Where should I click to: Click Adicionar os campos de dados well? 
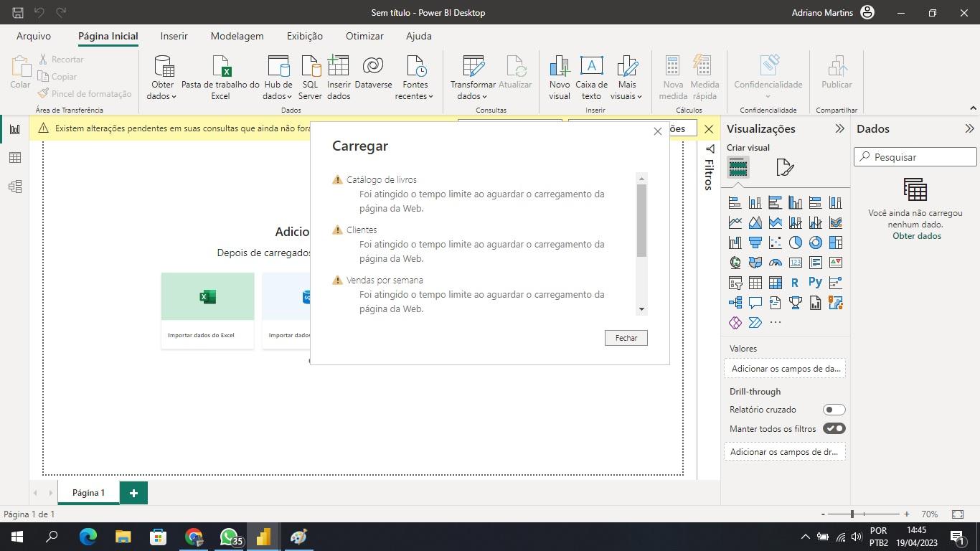(786, 369)
